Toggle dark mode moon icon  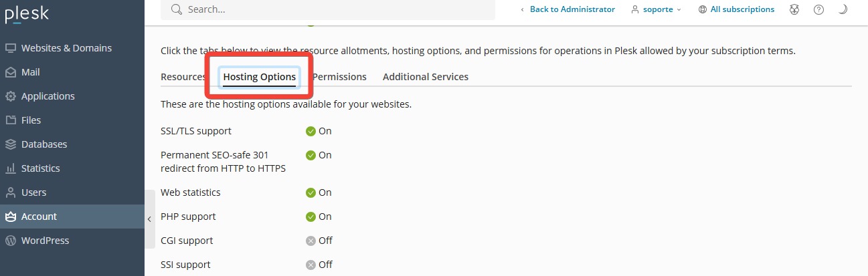[843, 9]
